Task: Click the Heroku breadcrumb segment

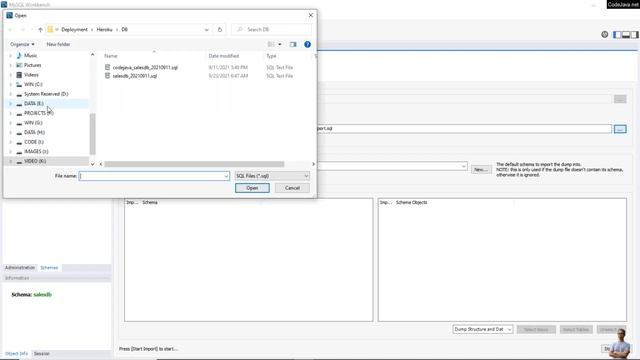Action: [x=104, y=30]
